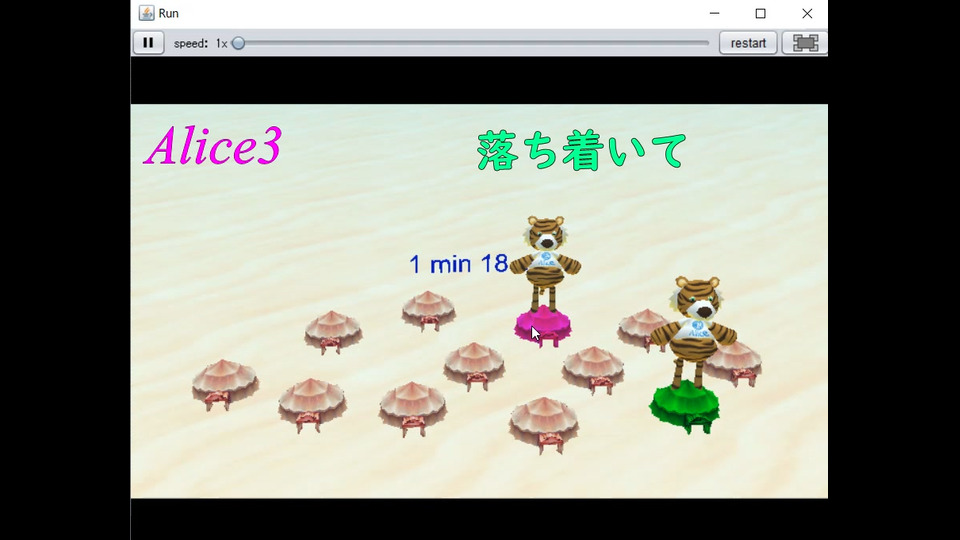
Task: Click the green '落ち着いて' text
Action: tap(581, 150)
